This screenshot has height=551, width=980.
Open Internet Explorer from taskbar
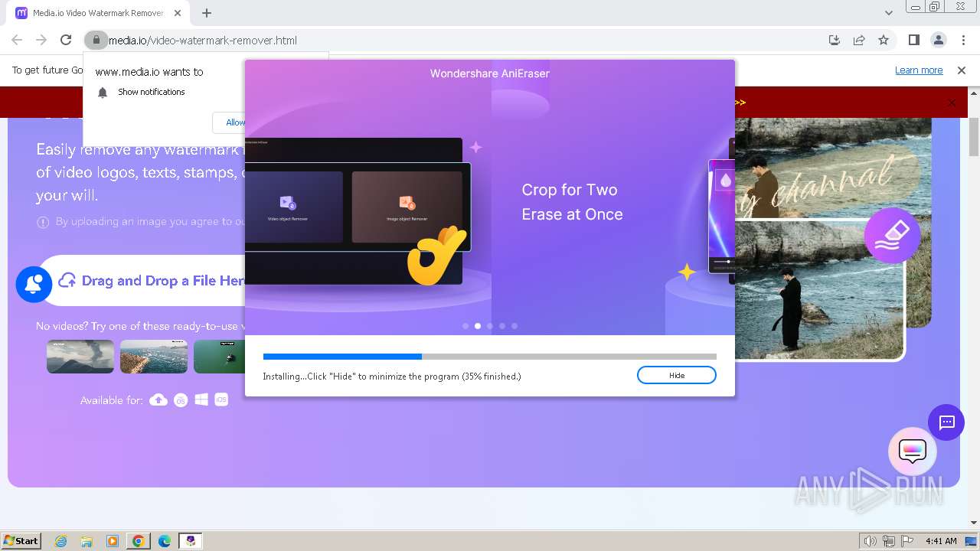coord(60,541)
